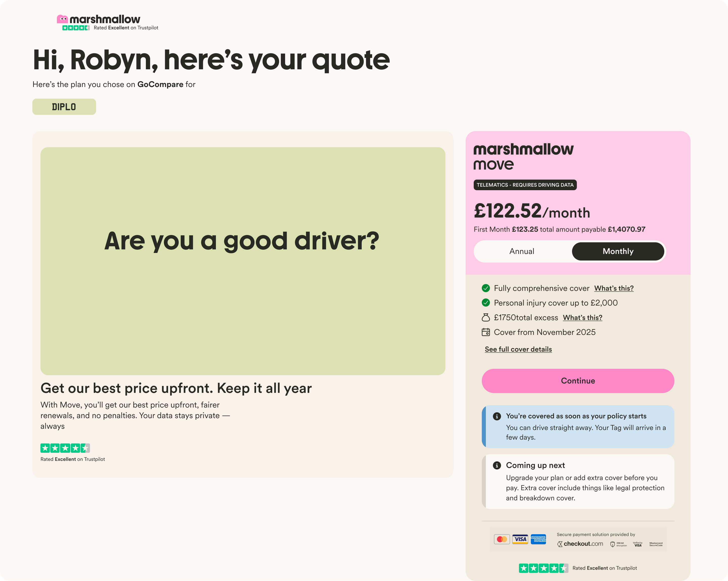Click the Telematics requires driving data tag
This screenshot has width=728, height=581.
tap(525, 185)
